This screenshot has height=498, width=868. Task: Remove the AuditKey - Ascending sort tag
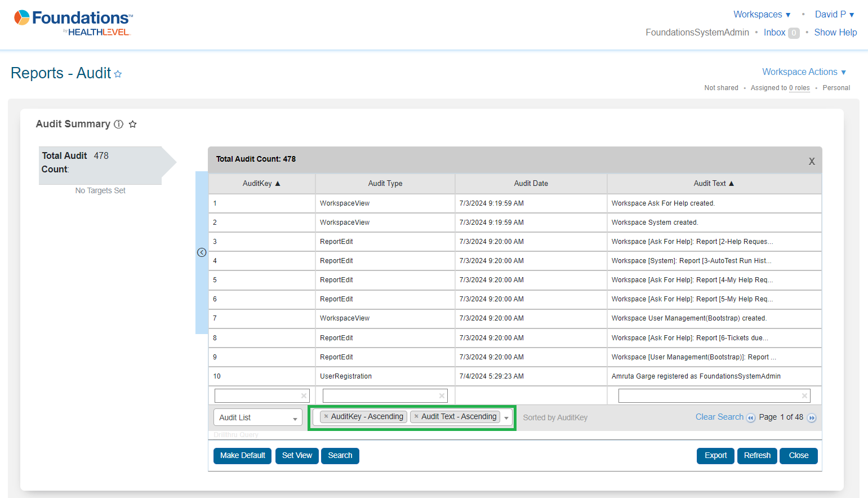326,416
